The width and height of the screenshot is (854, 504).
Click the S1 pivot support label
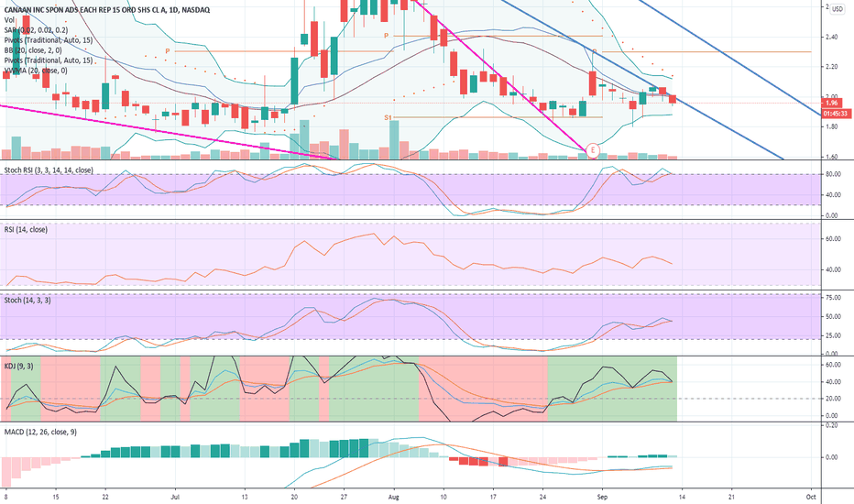click(388, 117)
